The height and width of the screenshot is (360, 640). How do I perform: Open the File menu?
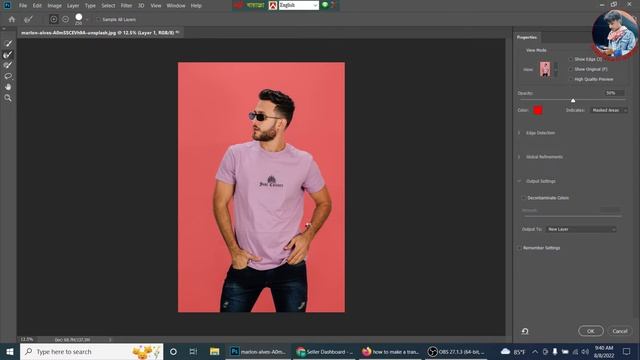[23, 6]
